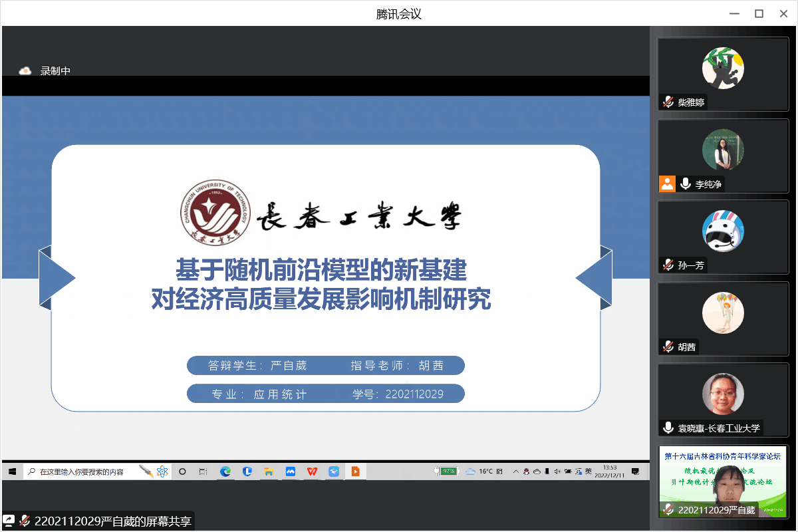Click the screen share icon in bottom-left label
Image resolution: width=798 pixels, height=532 pixels.
point(9,521)
